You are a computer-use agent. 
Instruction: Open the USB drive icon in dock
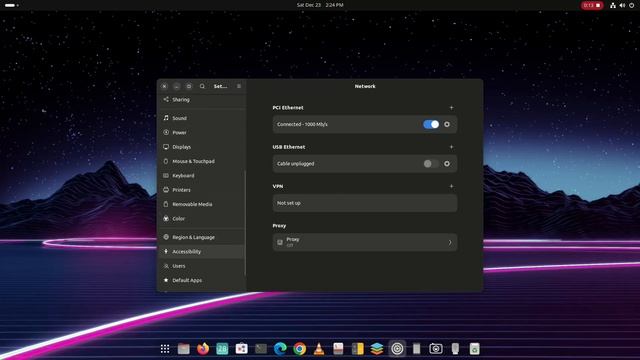[x=455, y=349]
